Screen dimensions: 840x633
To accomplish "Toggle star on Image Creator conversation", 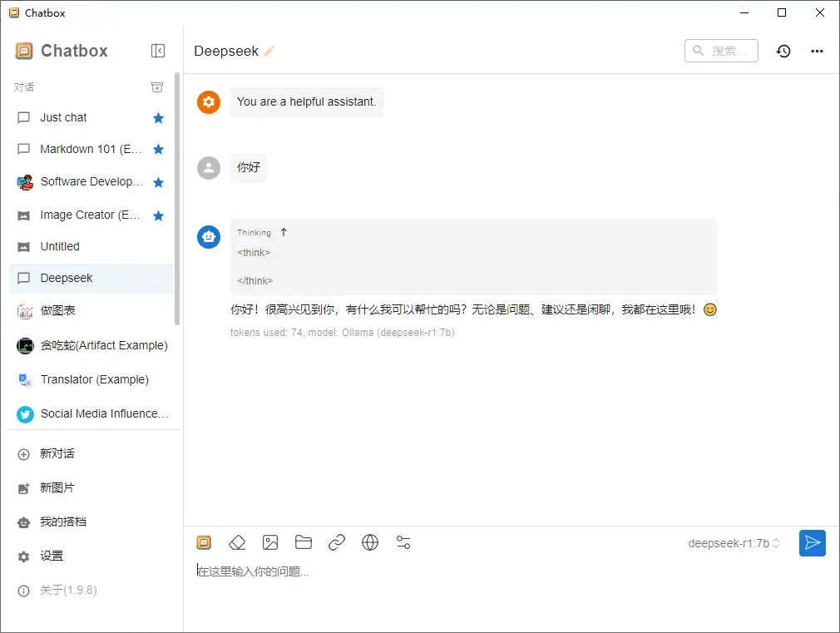I will tap(158, 215).
